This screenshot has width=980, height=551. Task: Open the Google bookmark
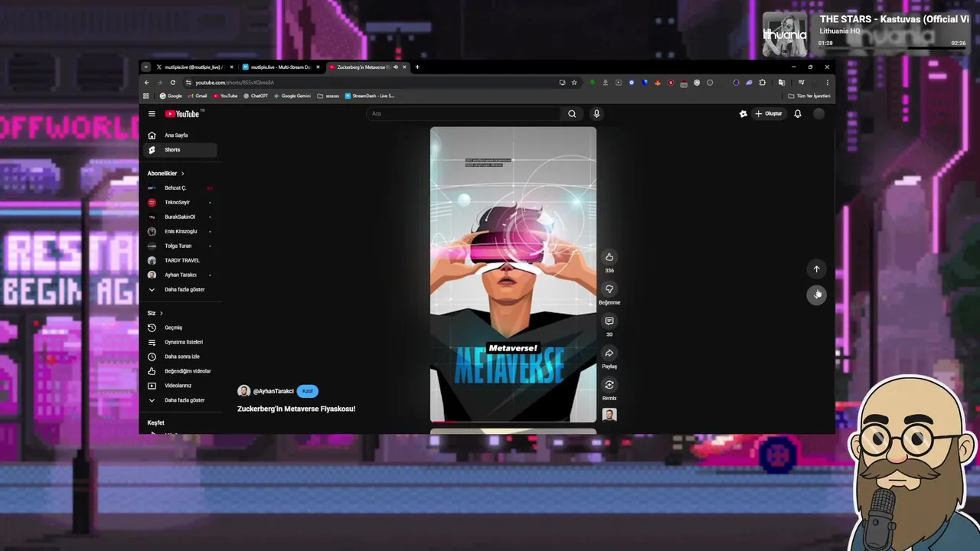pos(171,96)
